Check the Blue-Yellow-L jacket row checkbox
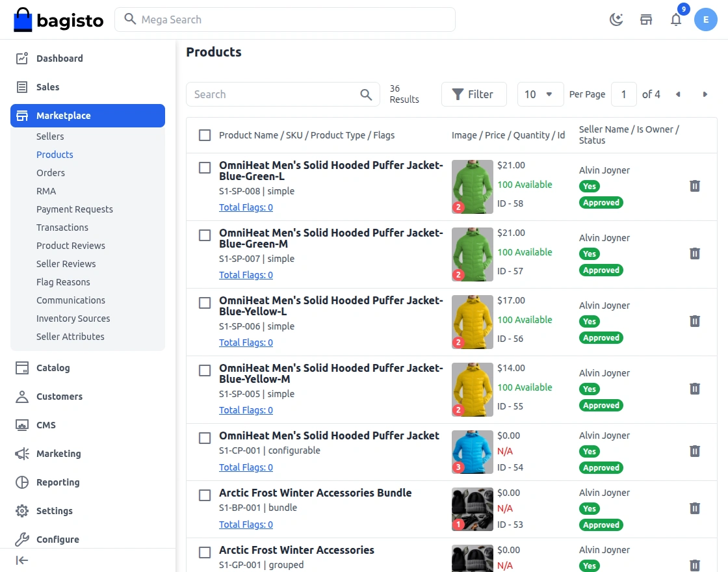The image size is (728, 572). click(205, 303)
